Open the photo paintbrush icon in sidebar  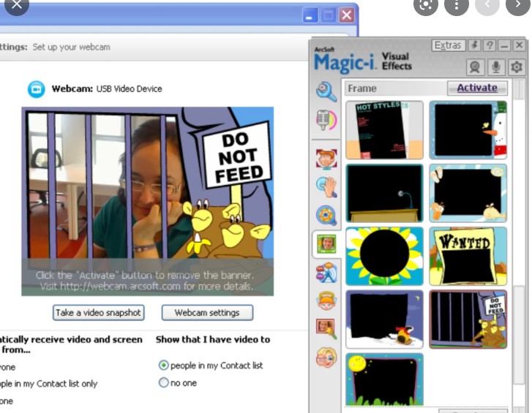tap(326, 329)
